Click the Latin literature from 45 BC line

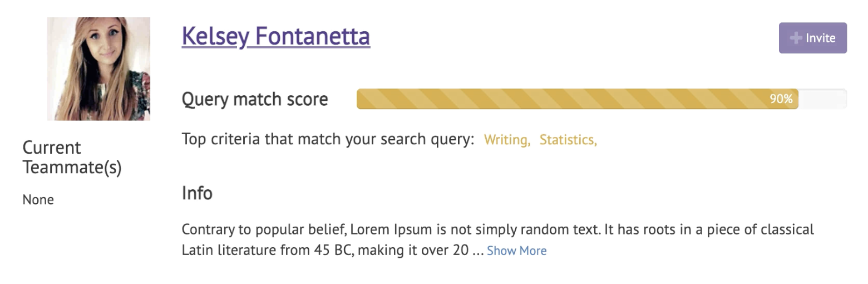click(325, 251)
